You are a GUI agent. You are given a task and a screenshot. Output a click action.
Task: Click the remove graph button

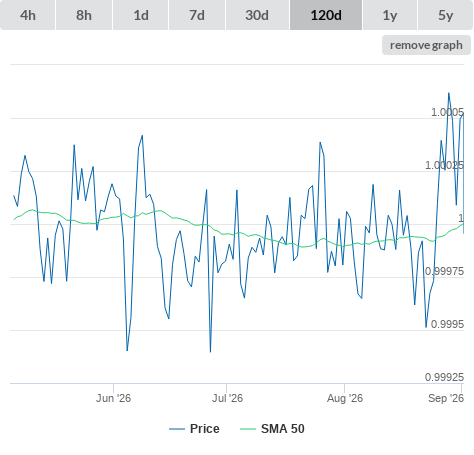tap(426, 45)
